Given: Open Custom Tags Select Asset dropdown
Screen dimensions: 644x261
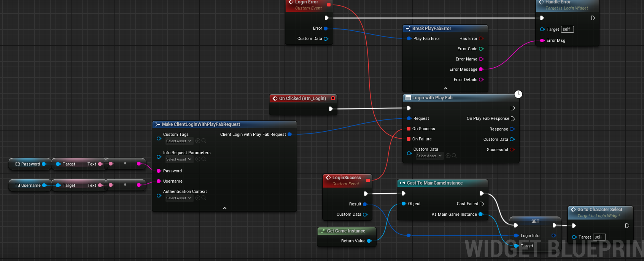Looking at the screenshot, I should point(179,141).
